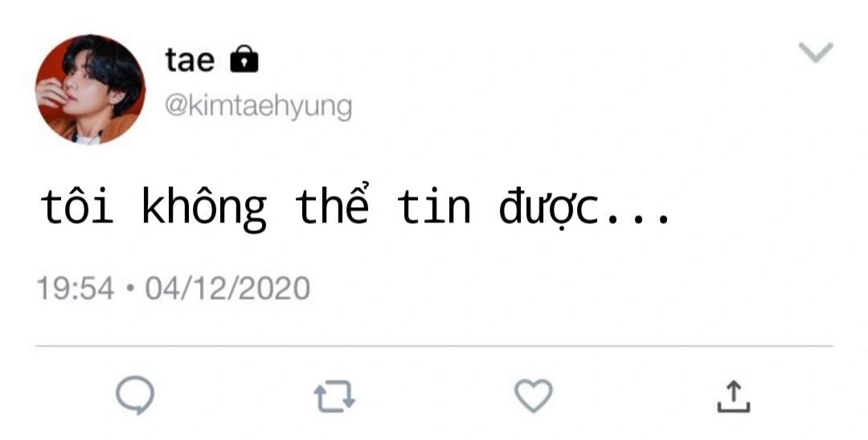
Task: Visit the @kimtaehyung handle link
Action: (x=258, y=106)
